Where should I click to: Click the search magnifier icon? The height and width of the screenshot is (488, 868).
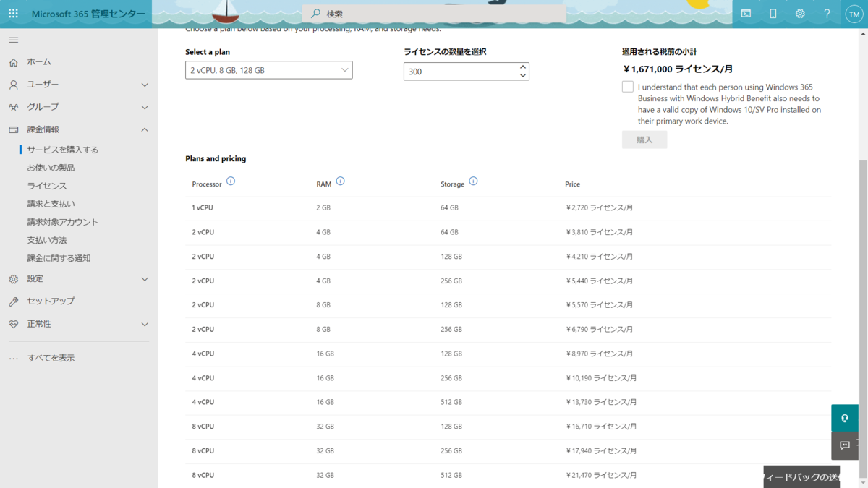click(316, 14)
